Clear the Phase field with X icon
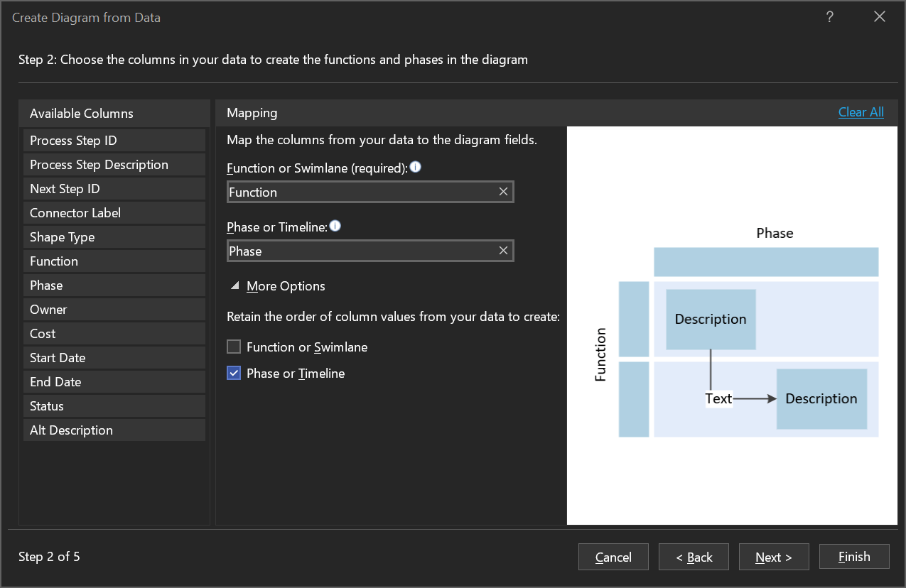This screenshot has height=588, width=906. tap(503, 251)
